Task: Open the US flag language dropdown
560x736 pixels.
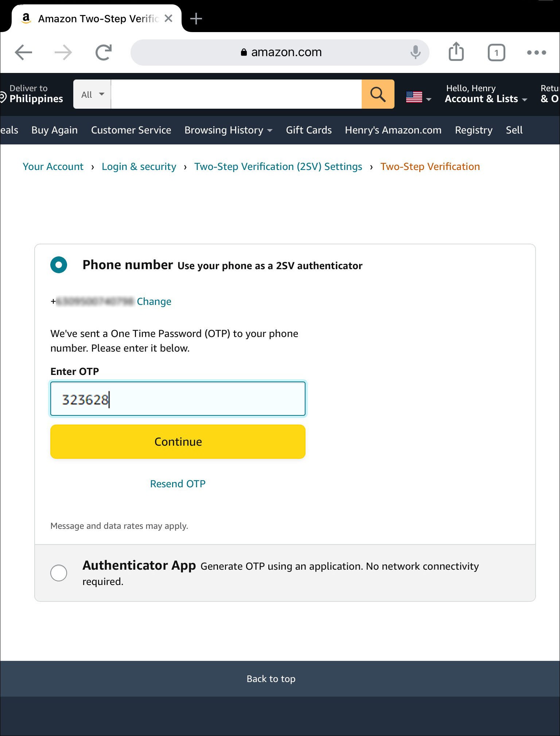Action: [419, 97]
